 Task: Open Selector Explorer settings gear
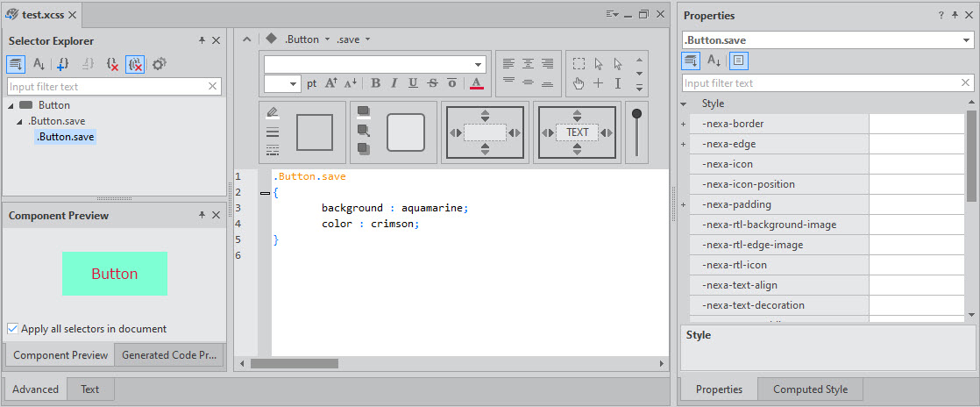pyautogui.click(x=159, y=64)
